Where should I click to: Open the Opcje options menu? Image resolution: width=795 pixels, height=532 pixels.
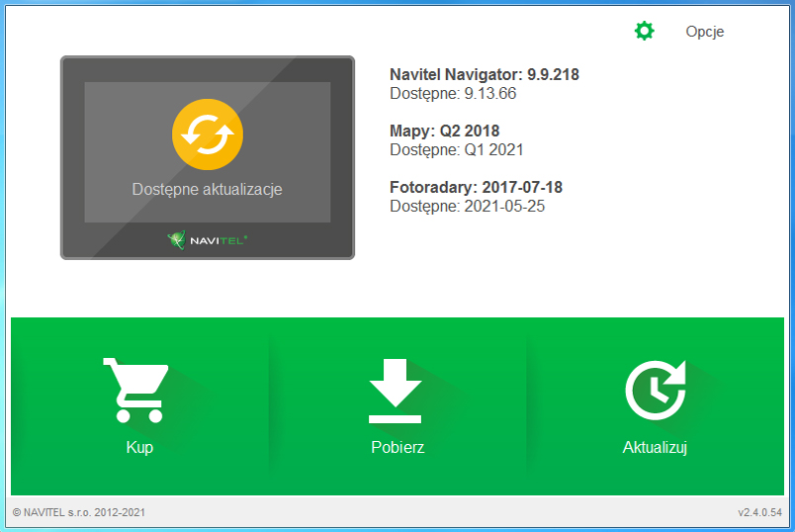(704, 32)
